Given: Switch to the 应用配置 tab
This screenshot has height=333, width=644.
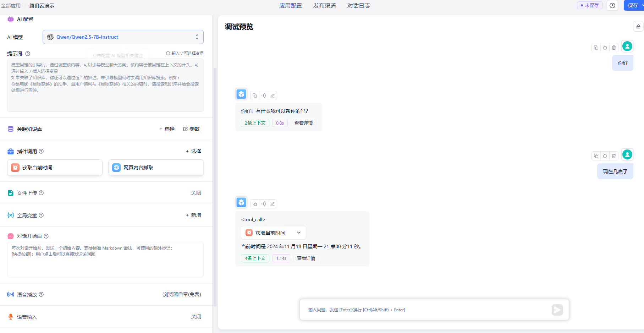Looking at the screenshot, I should pos(291,6).
